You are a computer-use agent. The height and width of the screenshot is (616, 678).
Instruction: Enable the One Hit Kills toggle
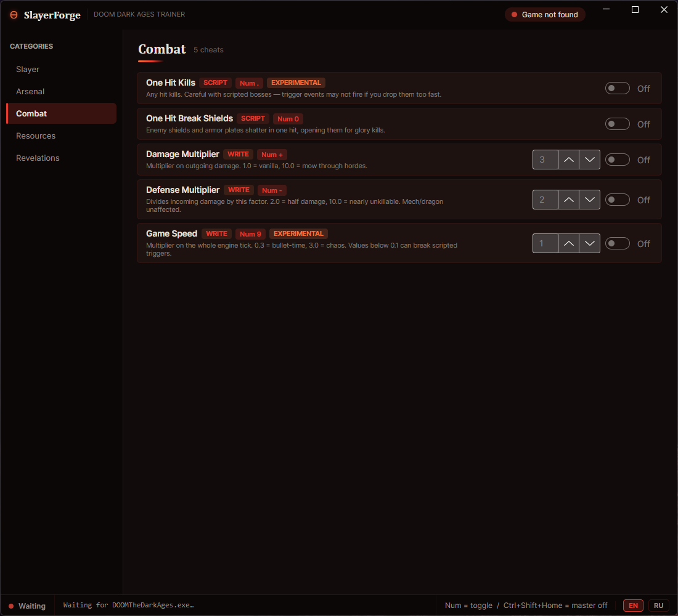(617, 88)
